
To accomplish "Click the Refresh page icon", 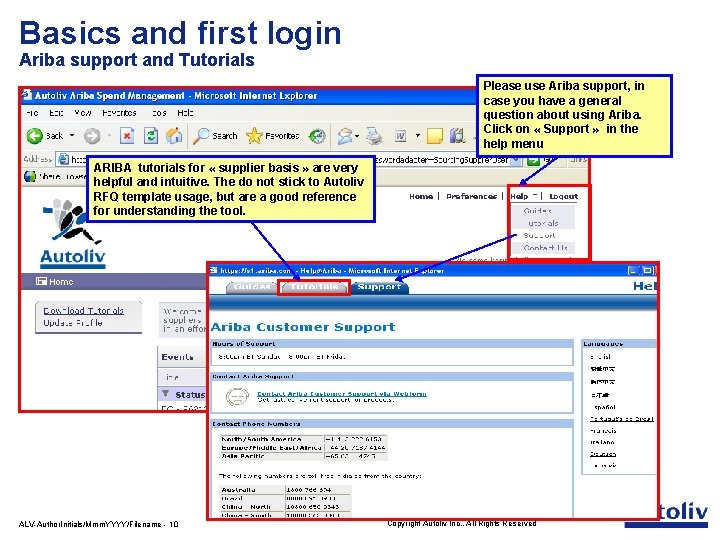I will pos(151,135).
